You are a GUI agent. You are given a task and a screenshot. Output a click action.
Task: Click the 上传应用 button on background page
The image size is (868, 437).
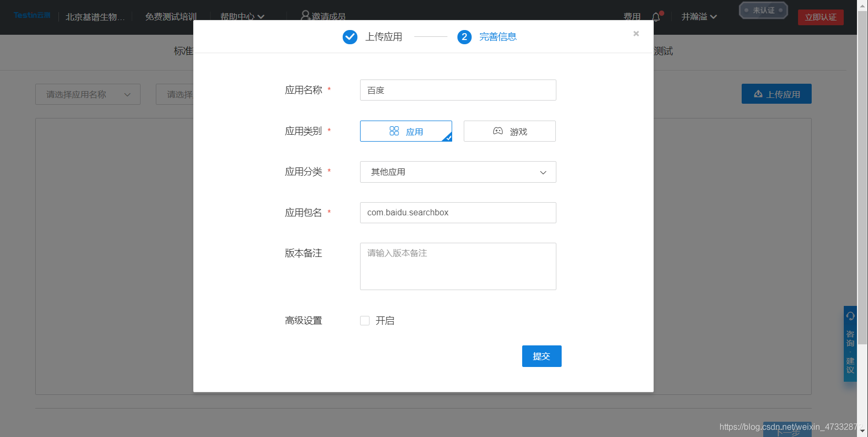(x=776, y=94)
